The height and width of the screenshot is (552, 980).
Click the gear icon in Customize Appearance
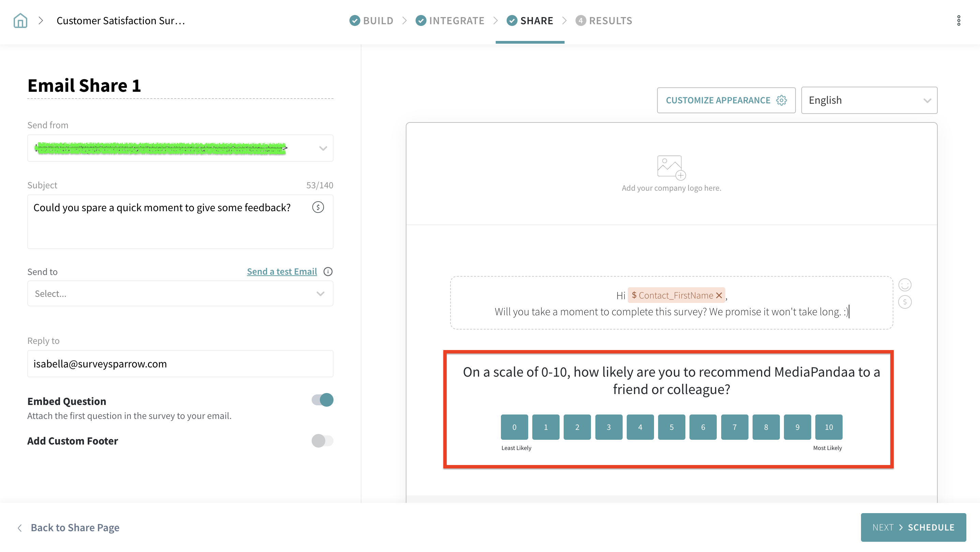782,100
